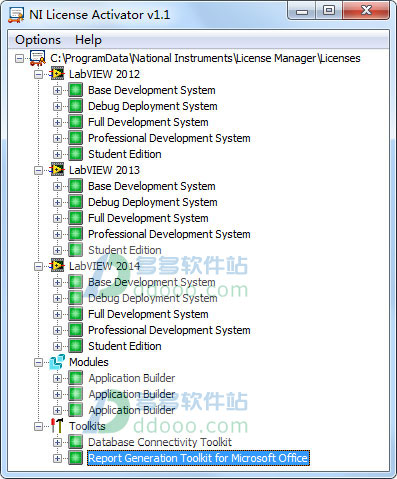Maximize the NI License Activator window
This screenshot has height=479, width=397.
click(x=329, y=11)
